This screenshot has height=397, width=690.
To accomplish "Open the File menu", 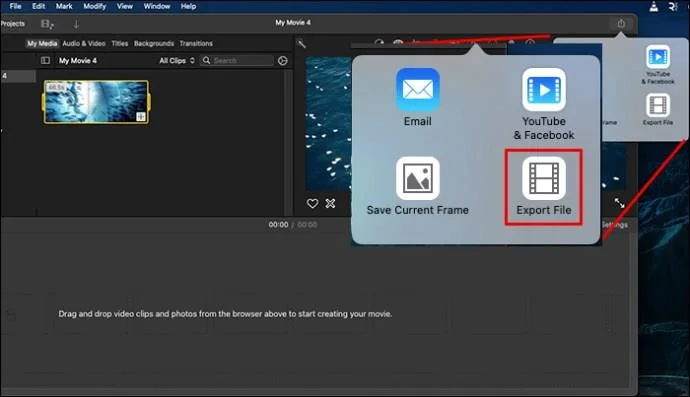I will point(15,6).
